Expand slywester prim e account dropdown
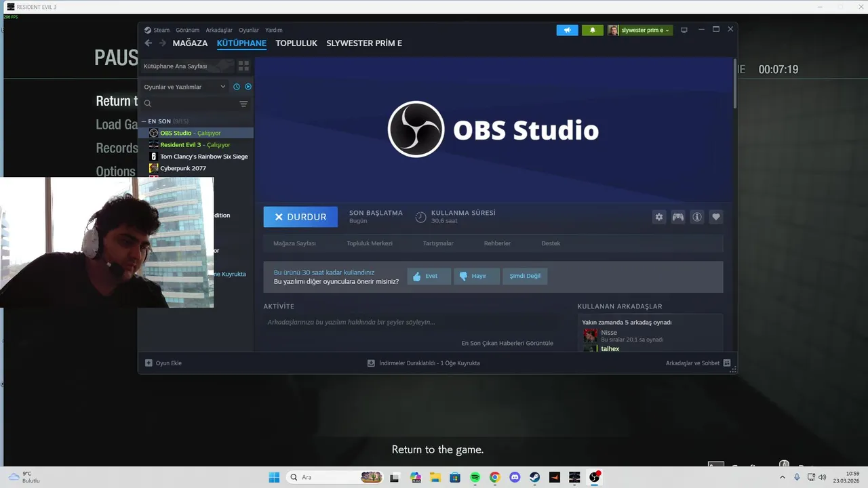 (x=640, y=30)
